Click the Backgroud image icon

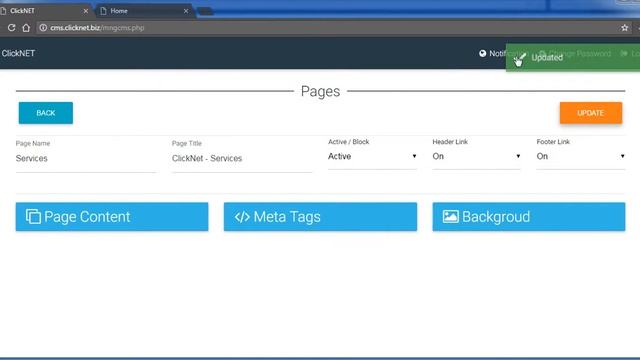(451, 217)
